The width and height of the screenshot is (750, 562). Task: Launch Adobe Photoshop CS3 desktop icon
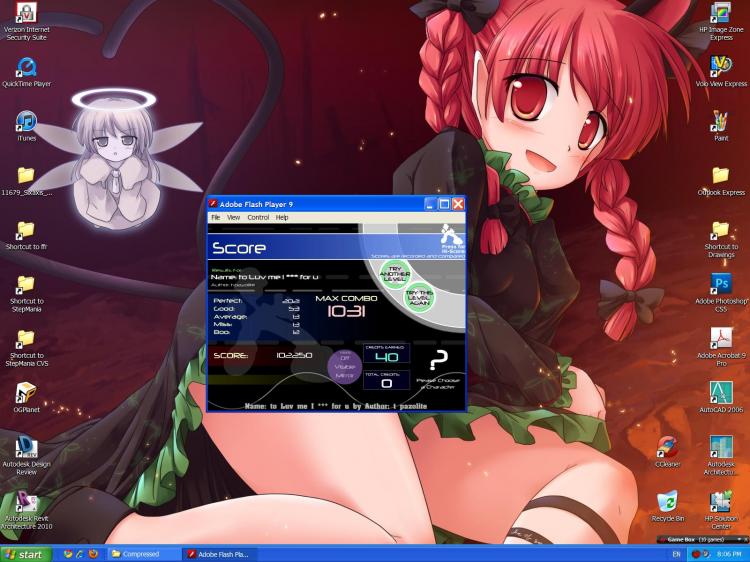[x=721, y=293]
